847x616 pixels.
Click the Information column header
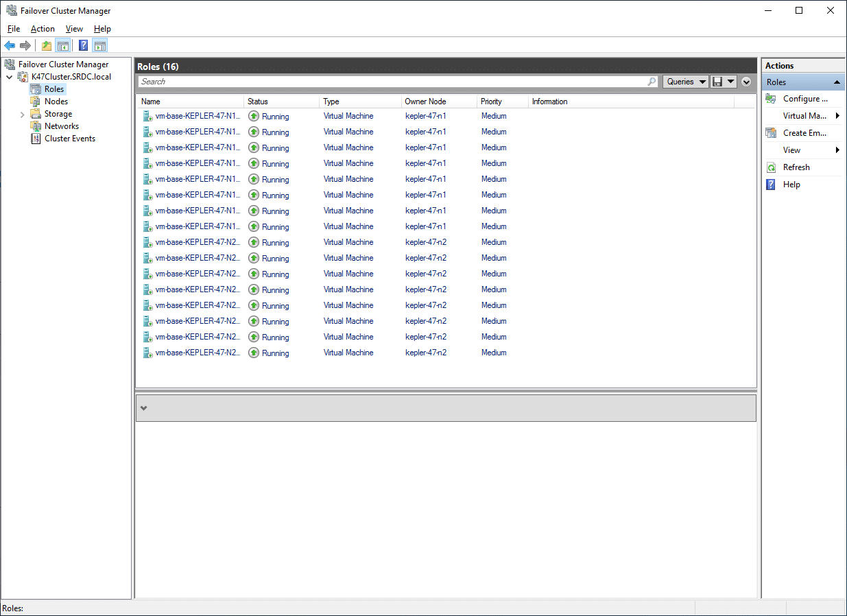click(x=631, y=102)
